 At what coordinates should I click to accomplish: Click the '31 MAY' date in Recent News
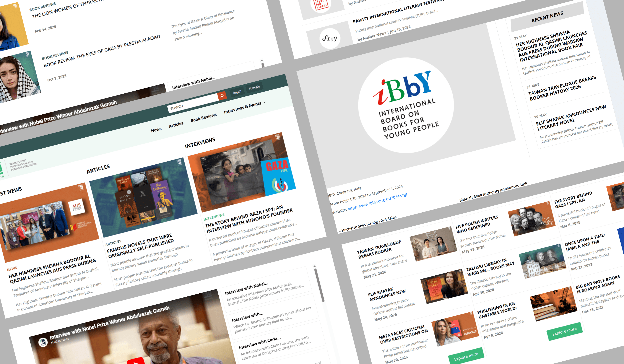point(520,37)
